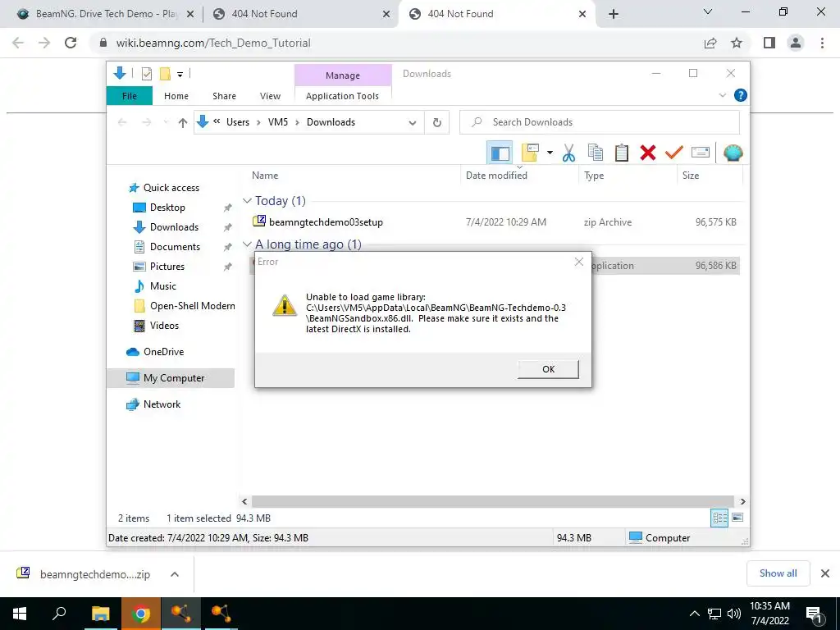Open the Chrome profile avatar

pos(796,43)
